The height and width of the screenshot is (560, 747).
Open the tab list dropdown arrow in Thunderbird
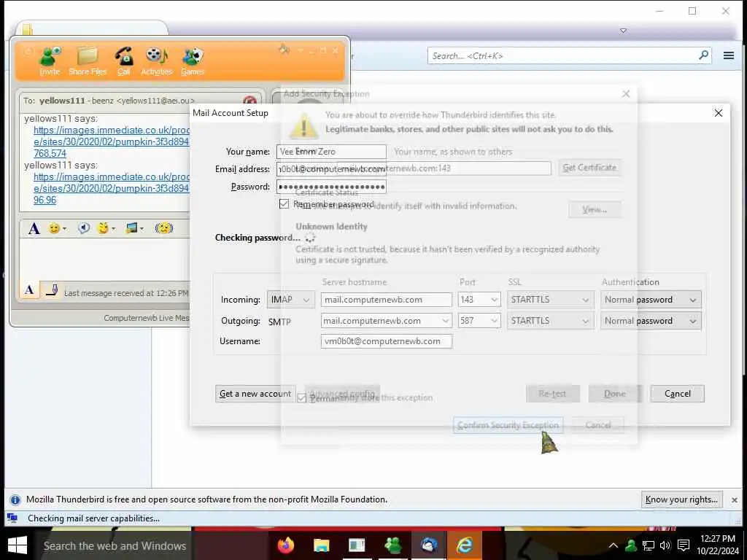click(623, 31)
